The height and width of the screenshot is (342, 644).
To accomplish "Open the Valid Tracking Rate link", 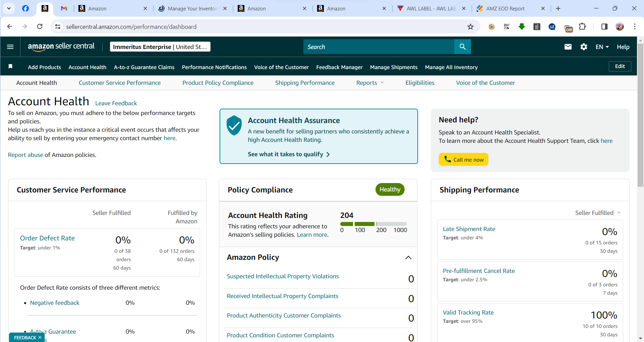I will [x=468, y=312].
